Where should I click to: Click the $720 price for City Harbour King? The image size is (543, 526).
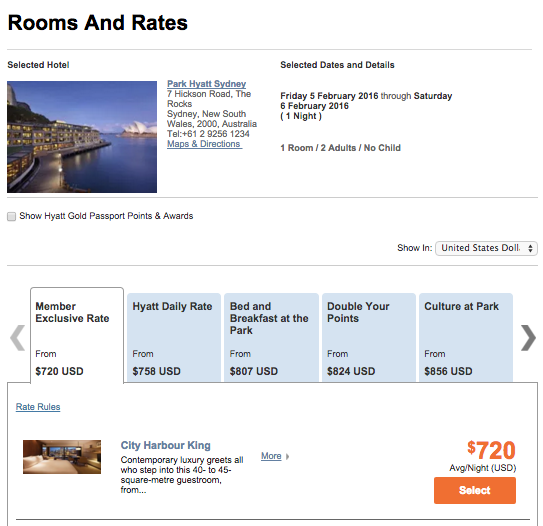coord(491,450)
